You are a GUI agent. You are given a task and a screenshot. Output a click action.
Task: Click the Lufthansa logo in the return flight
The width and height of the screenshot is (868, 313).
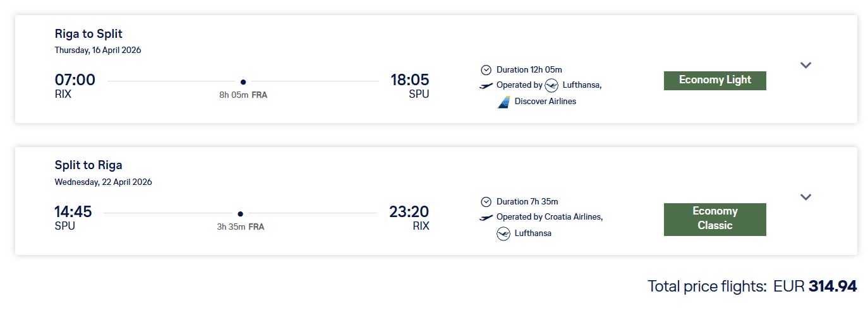503,233
